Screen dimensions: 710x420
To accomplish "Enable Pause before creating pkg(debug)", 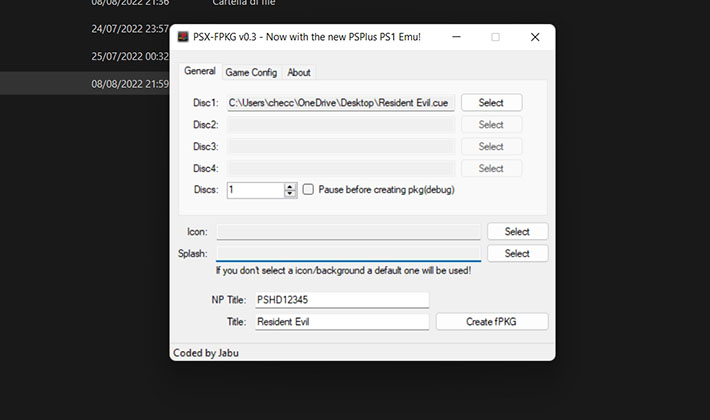I will [308, 189].
